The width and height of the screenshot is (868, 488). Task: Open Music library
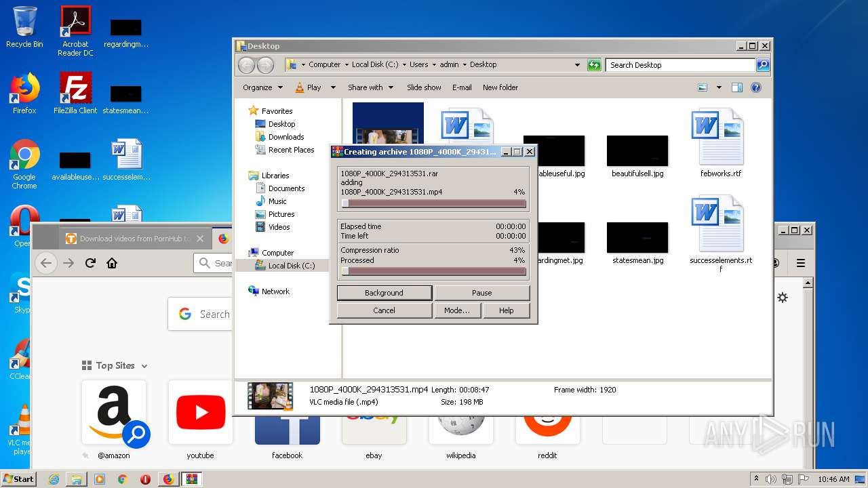[x=277, y=201]
